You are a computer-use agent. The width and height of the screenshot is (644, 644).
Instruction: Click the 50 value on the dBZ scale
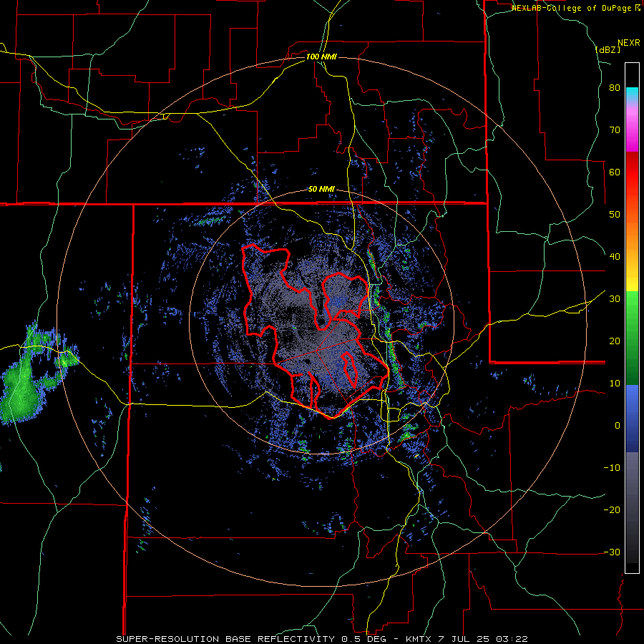(615, 215)
